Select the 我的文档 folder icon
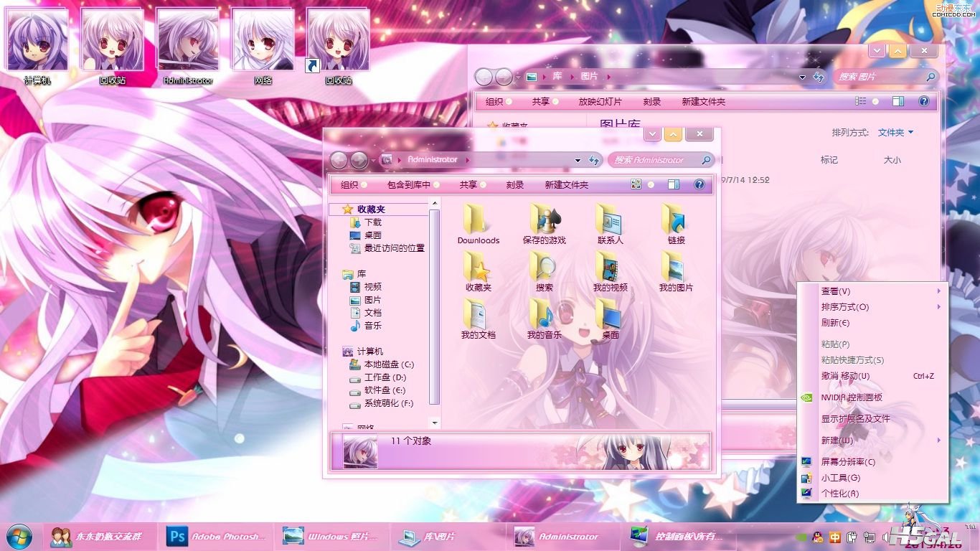The image size is (980, 551). [479, 318]
